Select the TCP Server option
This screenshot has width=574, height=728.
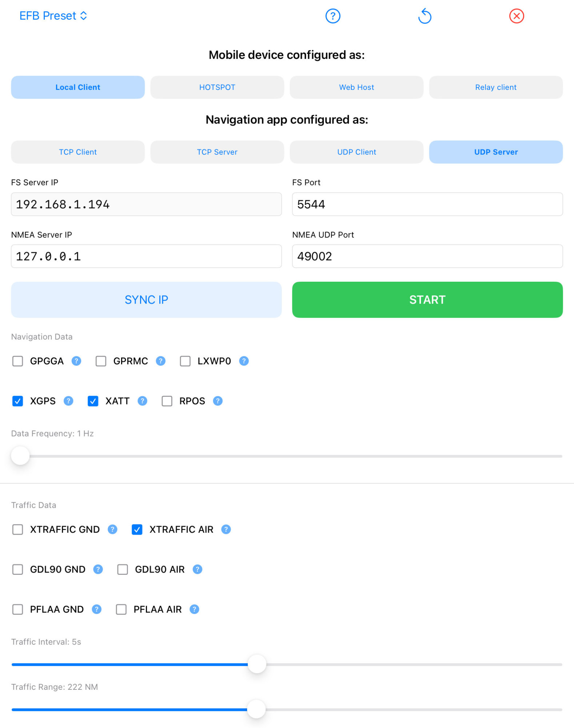point(217,152)
